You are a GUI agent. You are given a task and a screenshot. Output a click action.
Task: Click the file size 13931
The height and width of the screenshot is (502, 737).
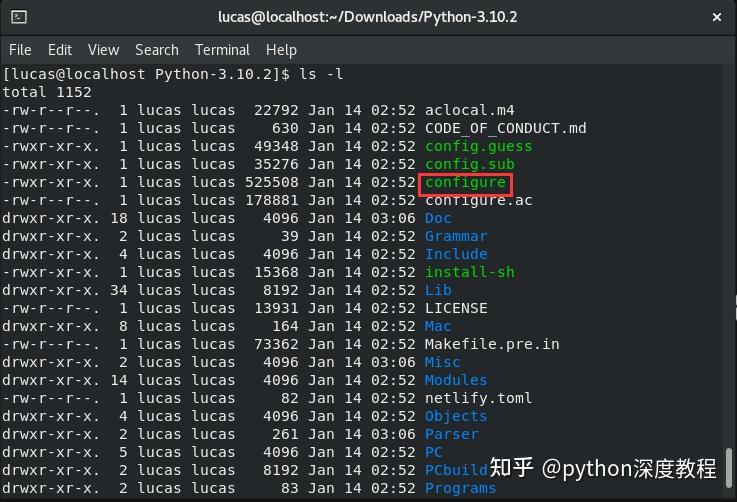(276, 308)
